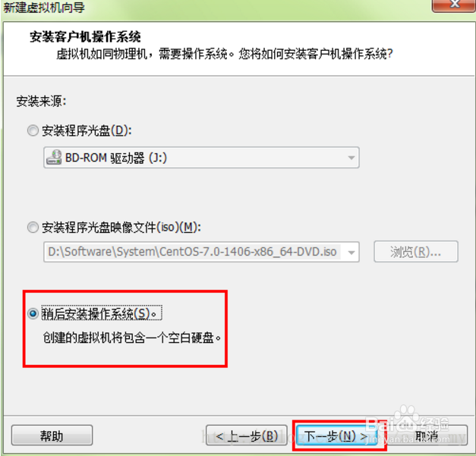Click the 浏览(R)... browse button

coord(416,251)
